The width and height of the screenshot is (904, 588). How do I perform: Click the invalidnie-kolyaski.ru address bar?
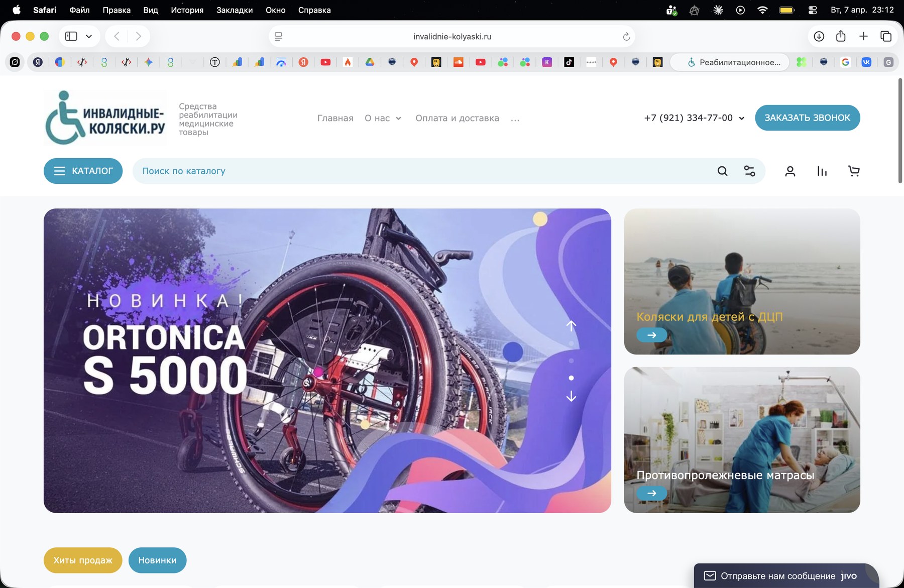tap(452, 37)
